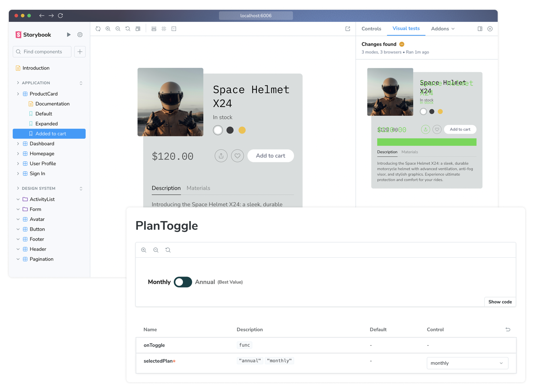Click the share icon on product card
This screenshot has height=392, width=534.
221,156
